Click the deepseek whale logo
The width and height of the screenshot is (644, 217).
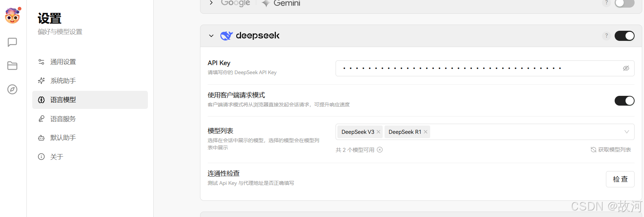[227, 35]
